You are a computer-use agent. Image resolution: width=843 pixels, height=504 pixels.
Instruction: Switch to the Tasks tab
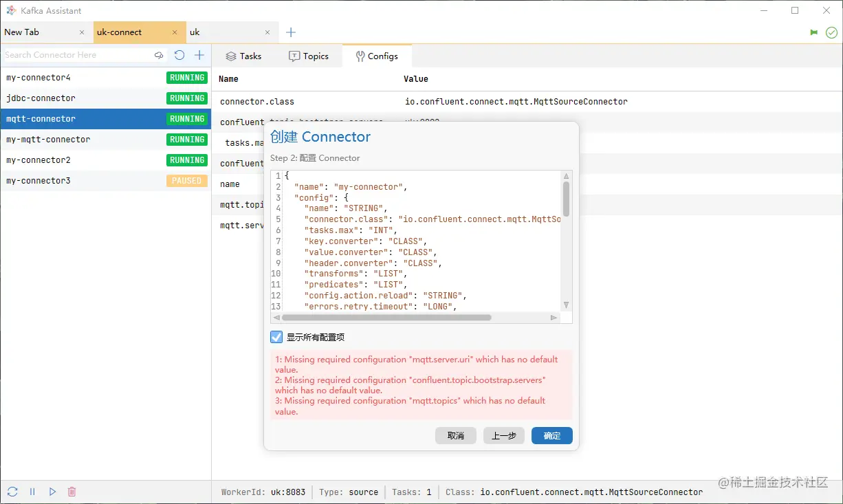243,56
